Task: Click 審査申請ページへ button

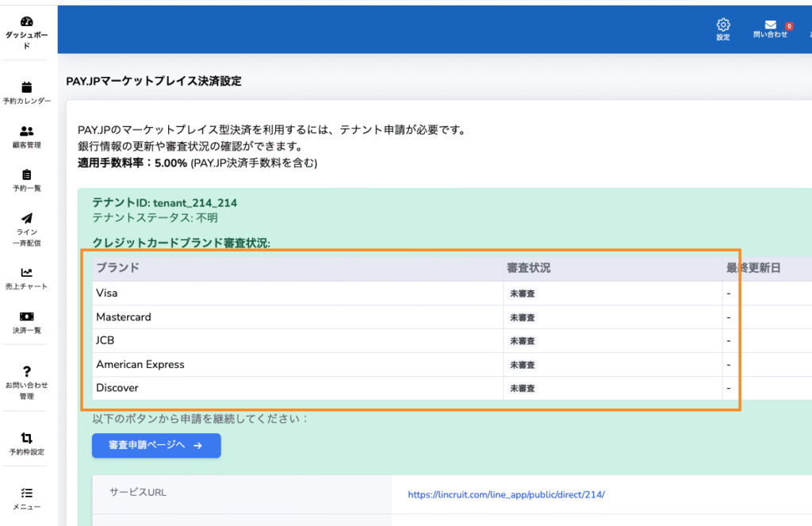Action: 156,445
